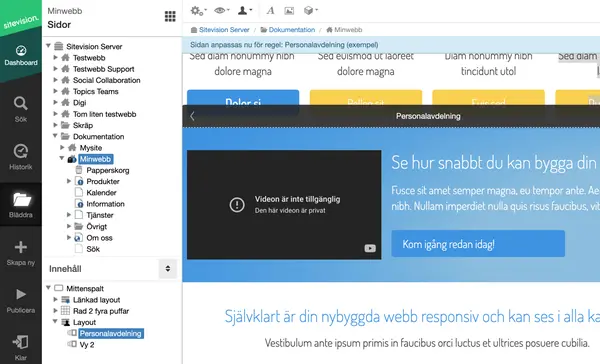Expand the Om oss page node
This screenshot has height=364, width=600.
69,238
